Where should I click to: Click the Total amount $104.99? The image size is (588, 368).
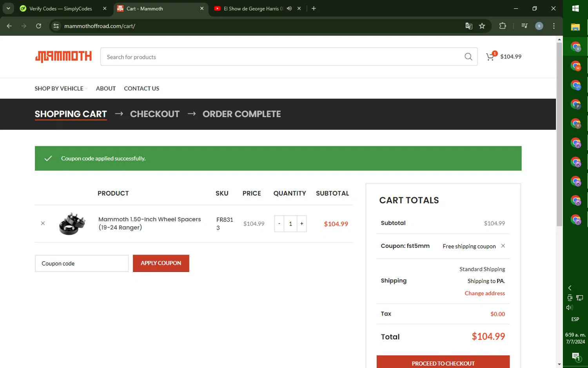[x=488, y=336]
